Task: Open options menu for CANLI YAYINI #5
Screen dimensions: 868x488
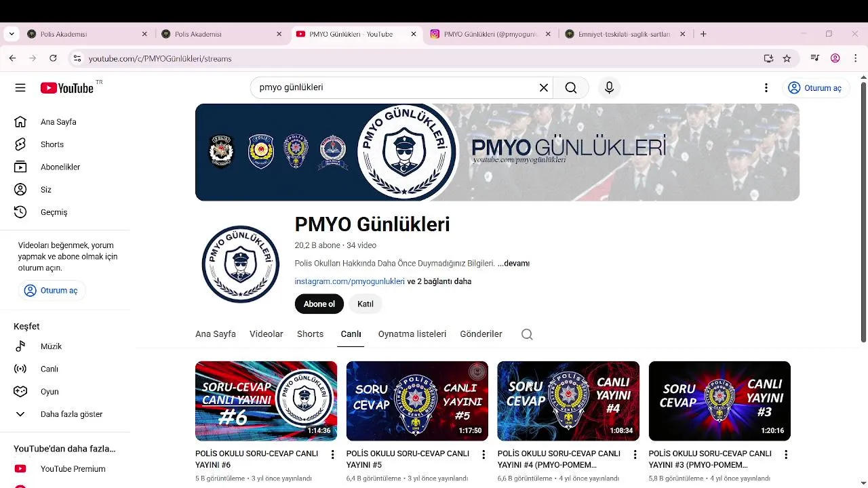Action: pyautogui.click(x=484, y=455)
